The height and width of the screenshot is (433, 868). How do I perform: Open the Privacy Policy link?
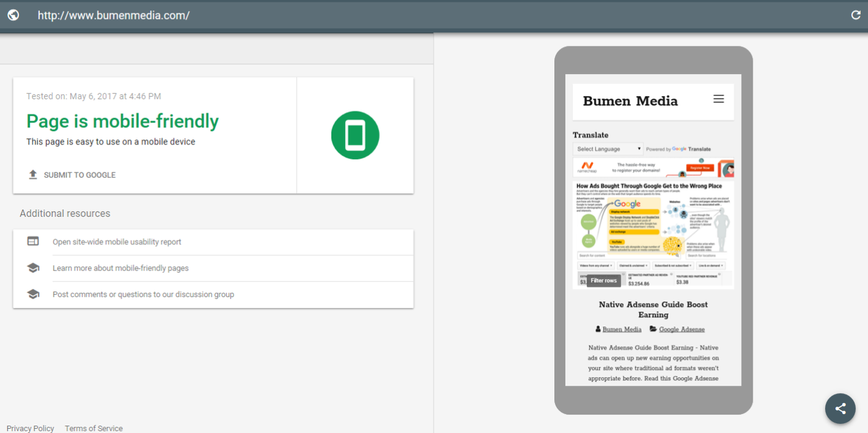click(31, 428)
